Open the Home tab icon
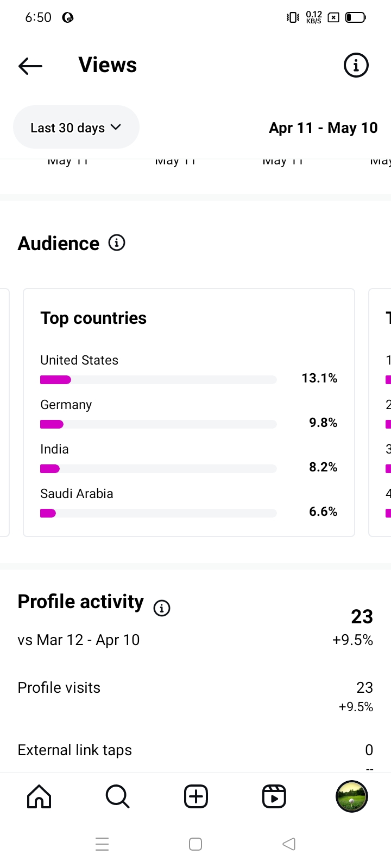The image size is (391, 868). 39,796
